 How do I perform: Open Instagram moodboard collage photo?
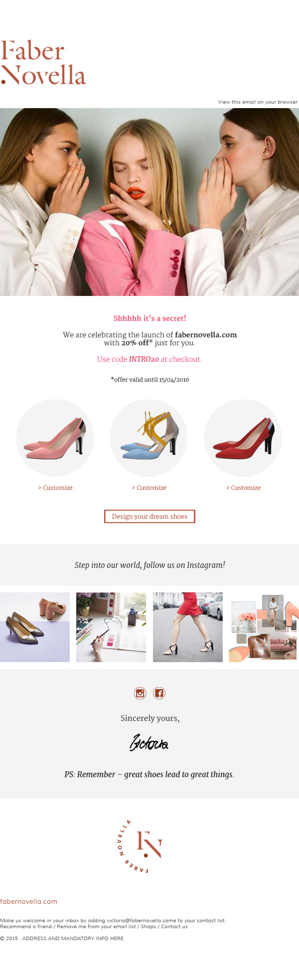click(264, 627)
